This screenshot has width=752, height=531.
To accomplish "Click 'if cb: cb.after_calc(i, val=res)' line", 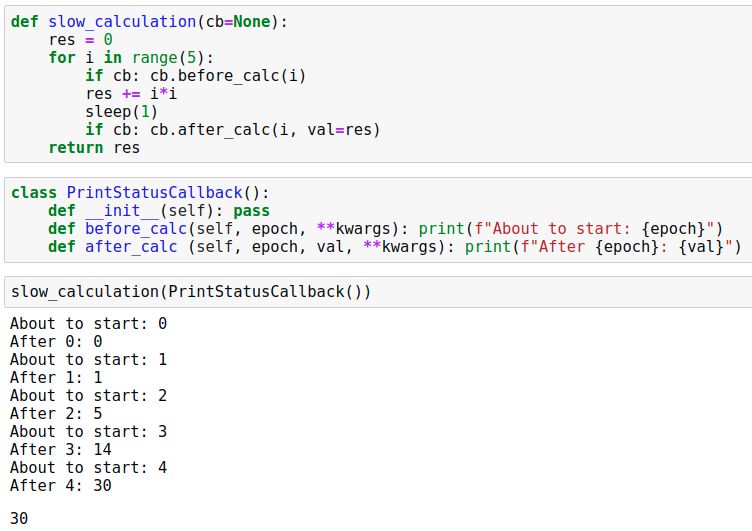I will [x=233, y=130].
